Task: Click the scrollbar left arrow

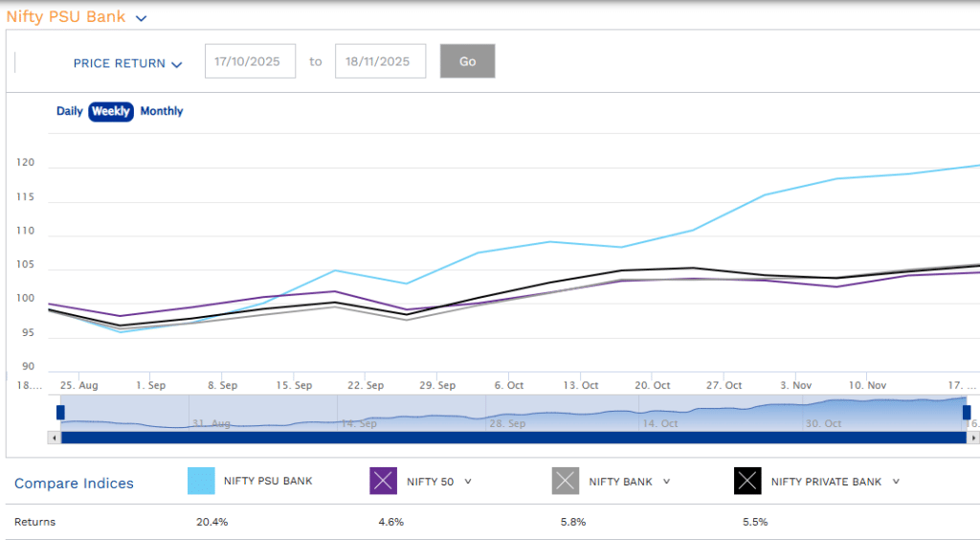Action: coord(53,438)
